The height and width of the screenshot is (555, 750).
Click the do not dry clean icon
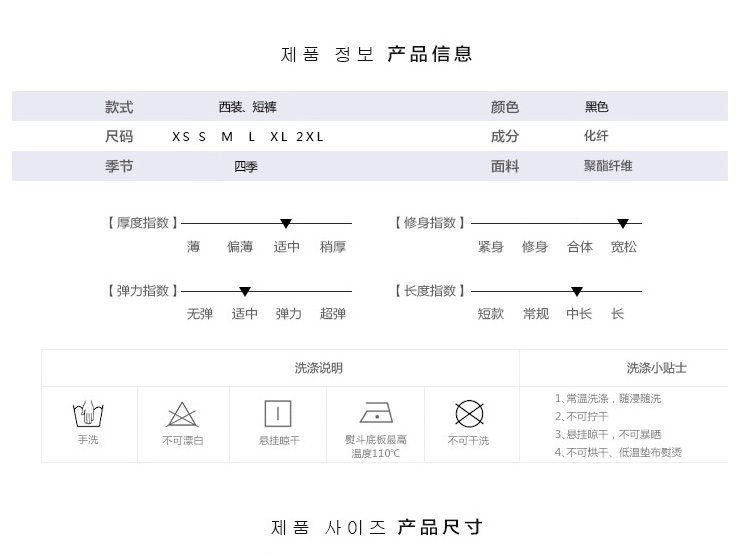[469, 413]
